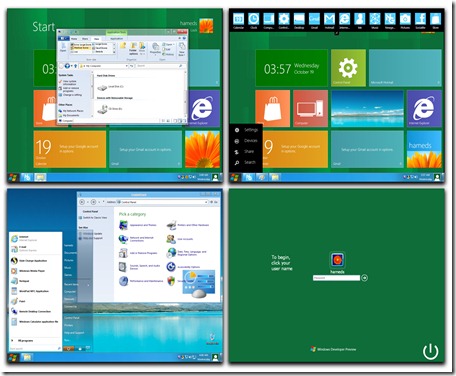Click the red Computer tile

[x=310, y=108]
